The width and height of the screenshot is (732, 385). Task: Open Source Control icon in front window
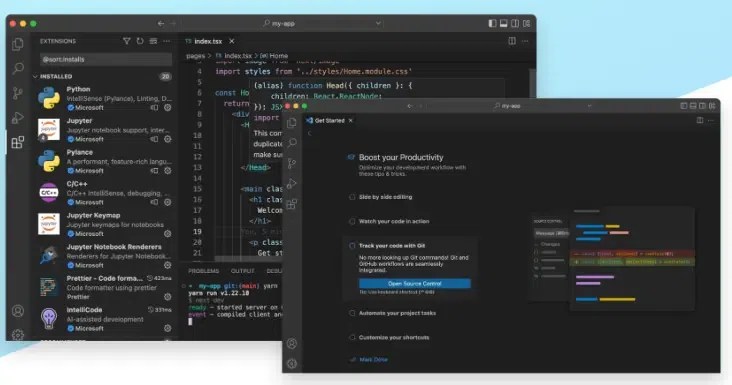coord(292,163)
